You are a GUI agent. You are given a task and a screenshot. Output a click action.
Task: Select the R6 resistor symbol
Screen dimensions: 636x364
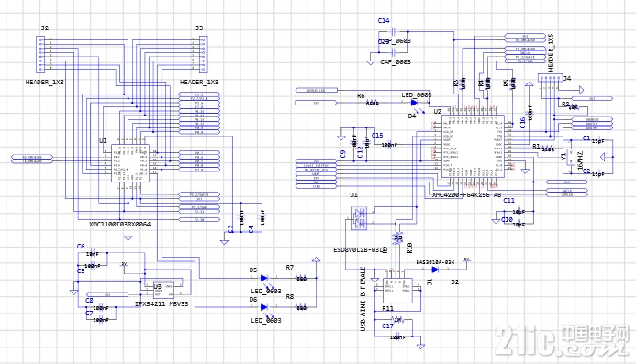[x=373, y=103]
